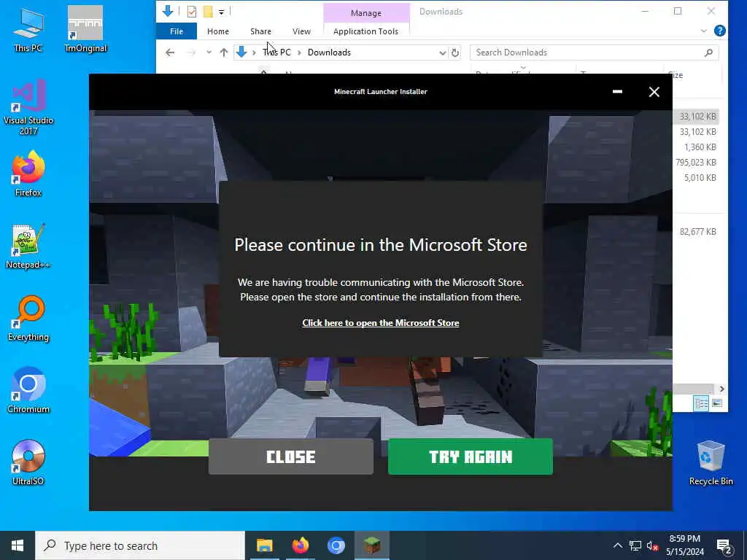Click Downloads in the address breadcrumb
This screenshot has height=560, width=747.
pyautogui.click(x=329, y=52)
